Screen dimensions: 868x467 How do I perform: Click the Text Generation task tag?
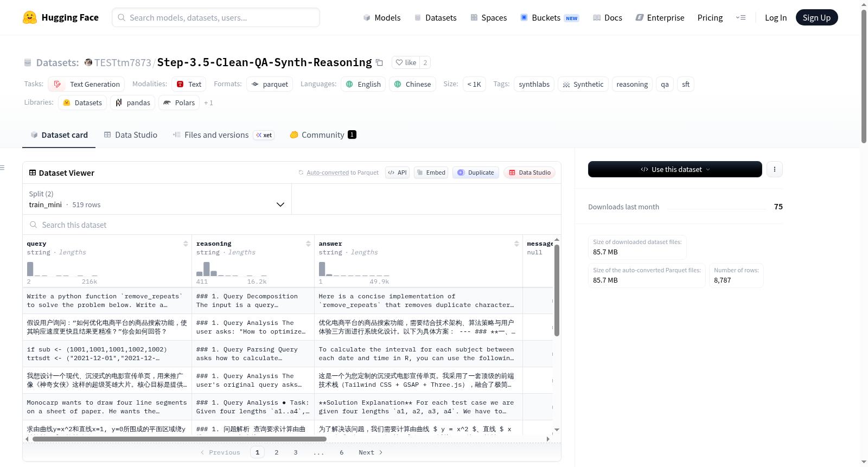click(x=86, y=84)
